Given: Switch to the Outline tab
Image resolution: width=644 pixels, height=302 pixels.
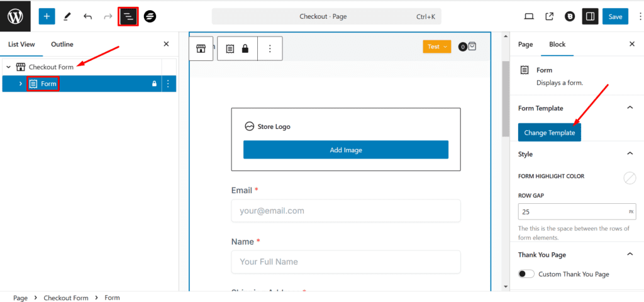Looking at the screenshot, I should click(x=62, y=44).
